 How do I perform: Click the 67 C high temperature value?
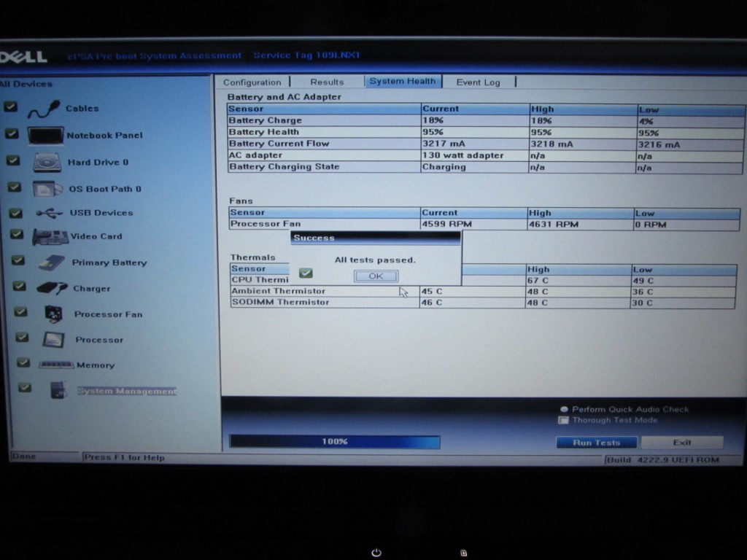click(538, 281)
